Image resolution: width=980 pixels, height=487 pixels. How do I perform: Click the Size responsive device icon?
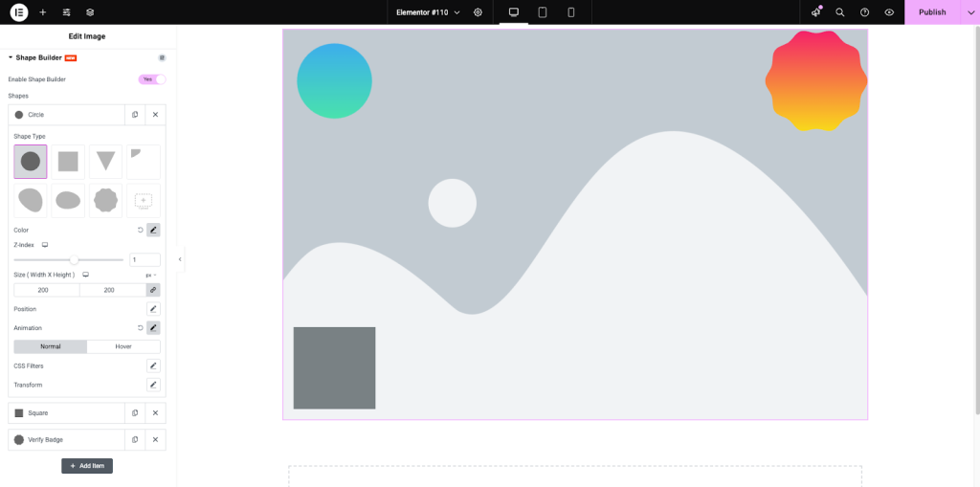click(85, 275)
